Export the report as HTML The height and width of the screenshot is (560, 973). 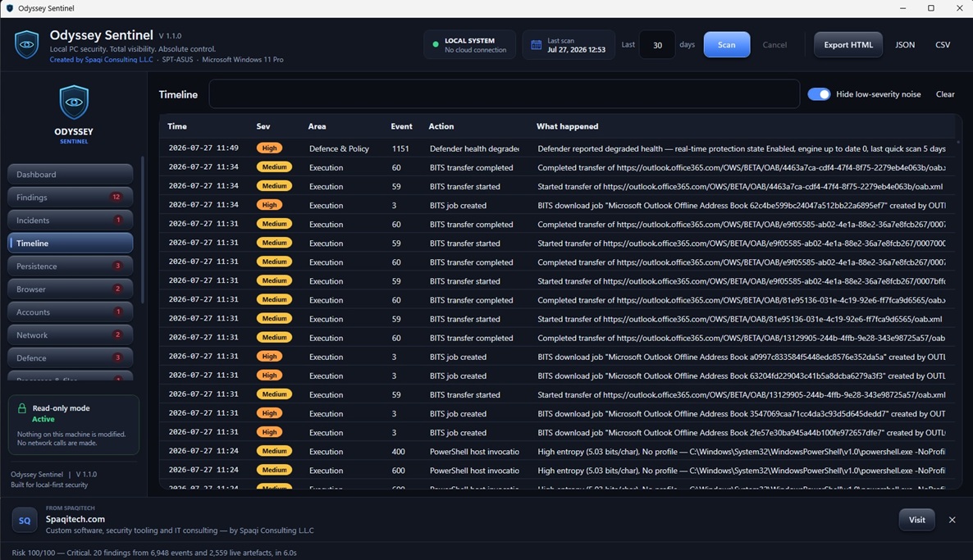point(847,44)
